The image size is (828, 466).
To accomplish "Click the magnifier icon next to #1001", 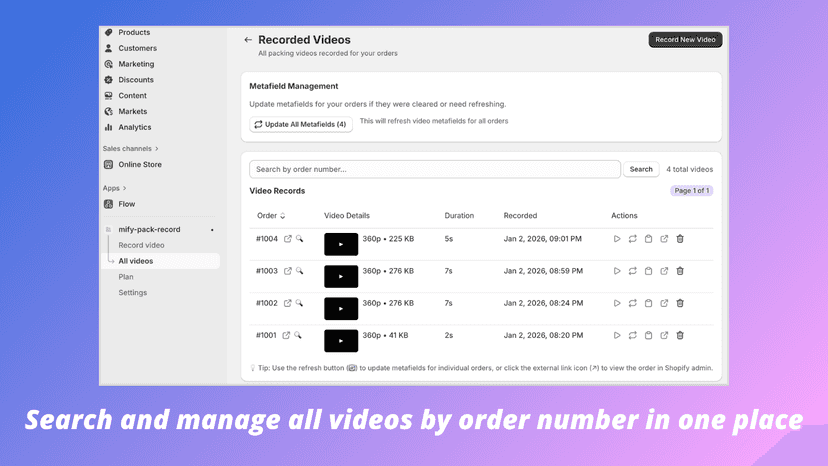I will [x=298, y=335].
